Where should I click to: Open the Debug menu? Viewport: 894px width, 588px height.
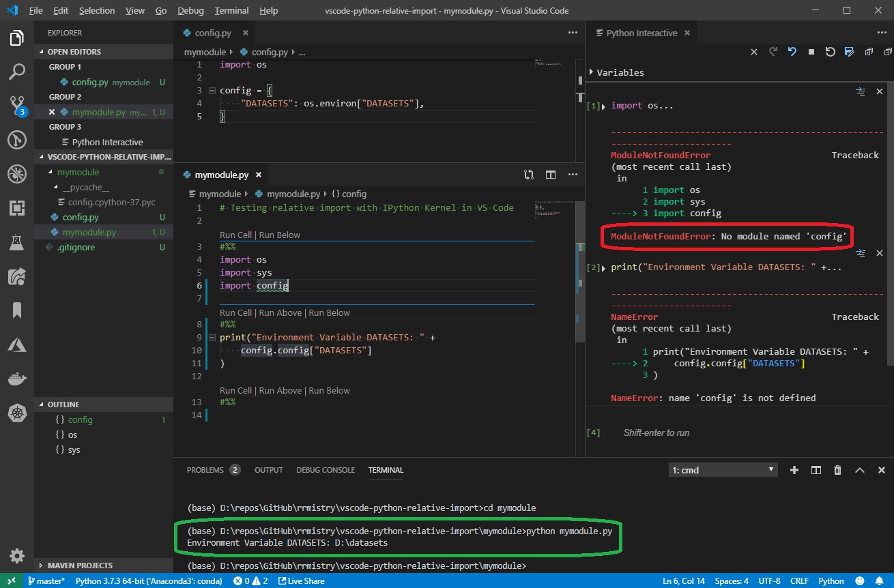tap(190, 10)
